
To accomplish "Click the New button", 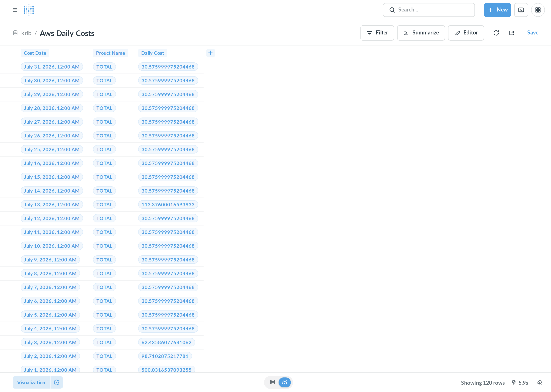I will (497, 10).
